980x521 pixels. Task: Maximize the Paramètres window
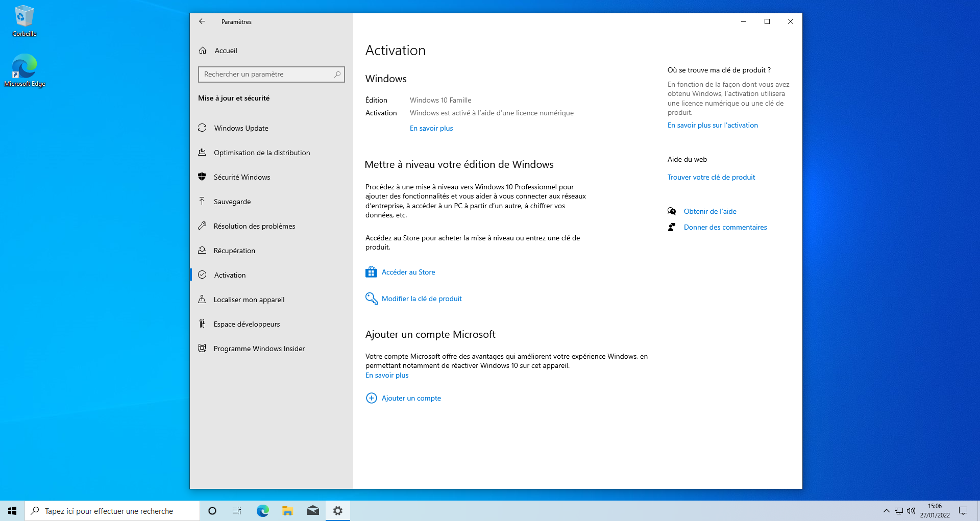[767, 21]
